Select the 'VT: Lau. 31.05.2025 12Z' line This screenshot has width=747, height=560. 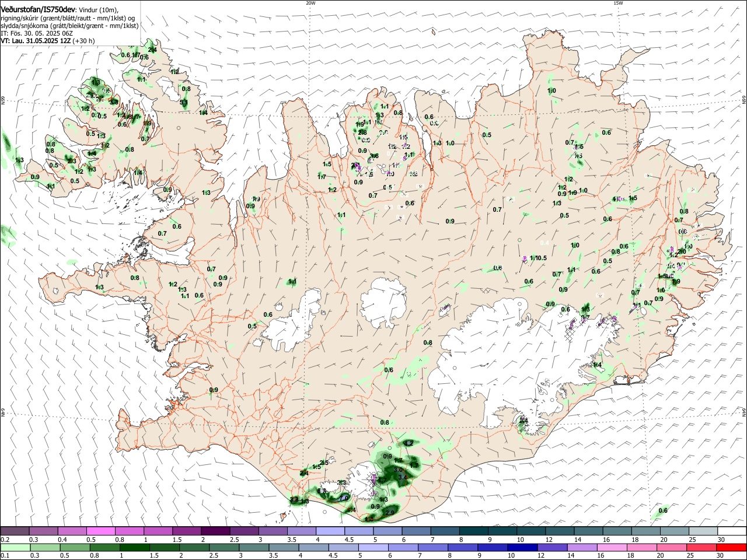click(x=35, y=41)
